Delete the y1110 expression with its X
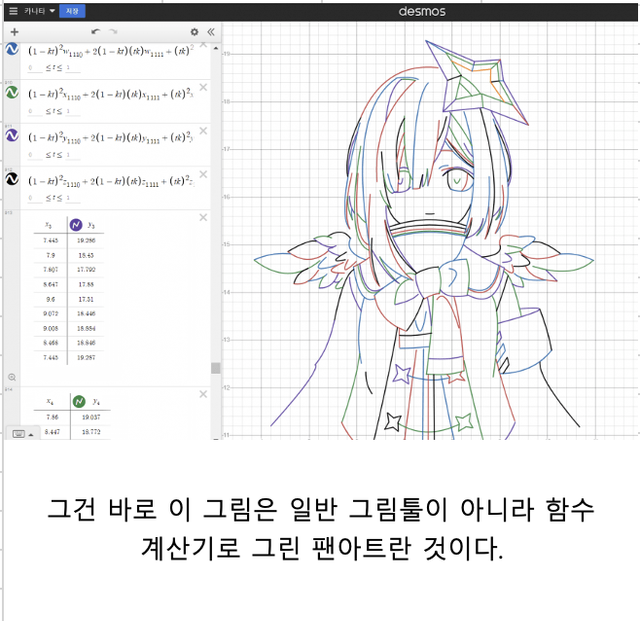 (x=203, y=131)
